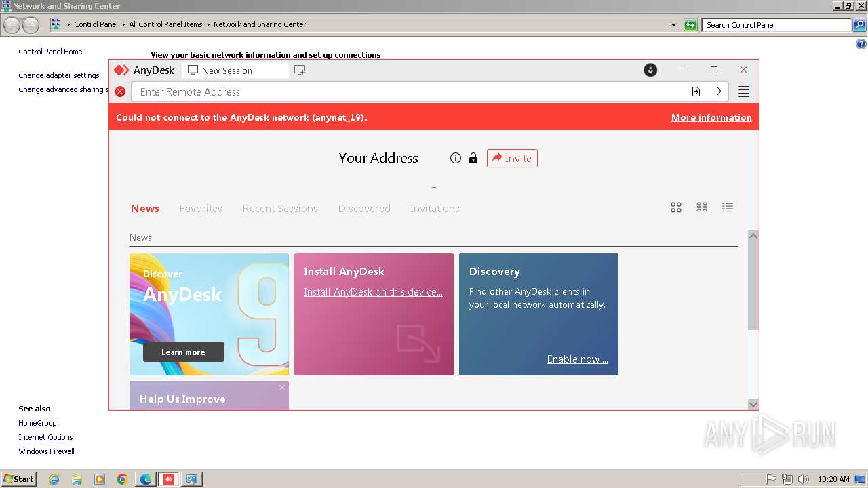Click Network and Sharing Center breadcrumb
Screen dimensions: 868x488
260,24
